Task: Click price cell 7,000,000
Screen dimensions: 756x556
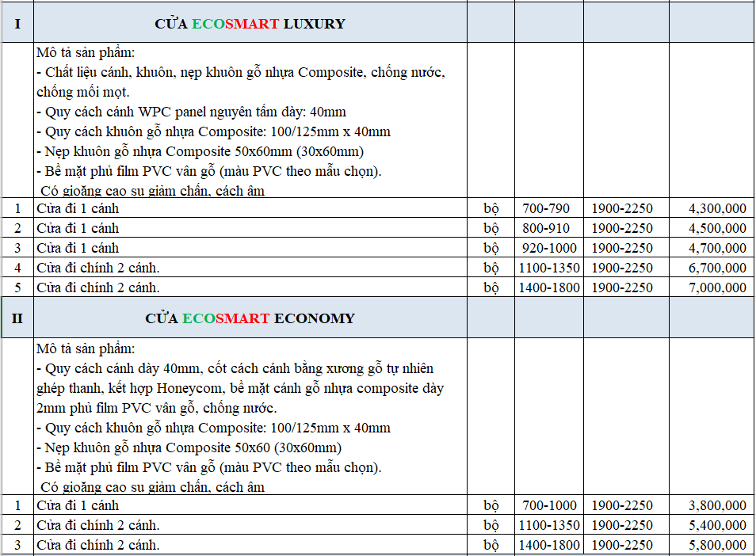Action: click(712, 288)
